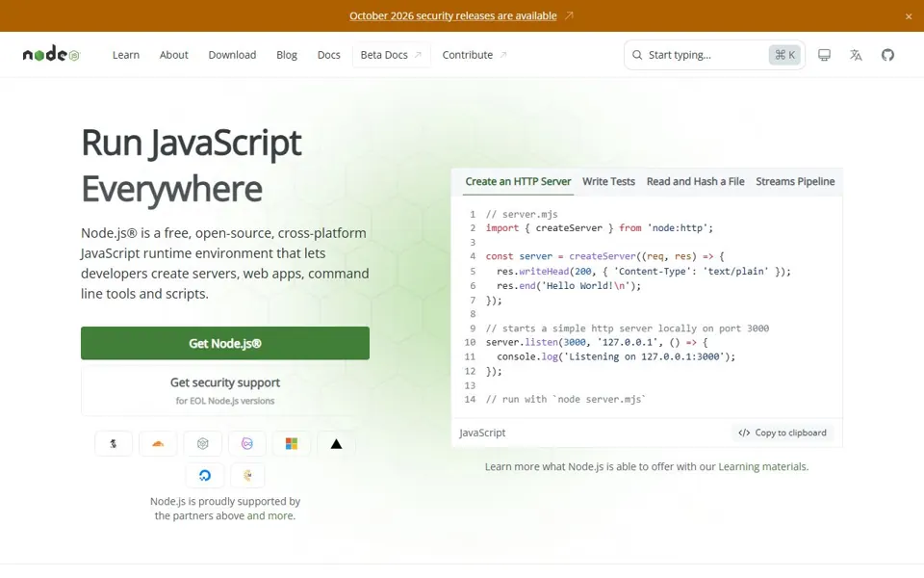Image resolution: width=924 pixels, height=578 pixels.
Task: Click the Node.js logo in the header
Action: click(51, 54)
